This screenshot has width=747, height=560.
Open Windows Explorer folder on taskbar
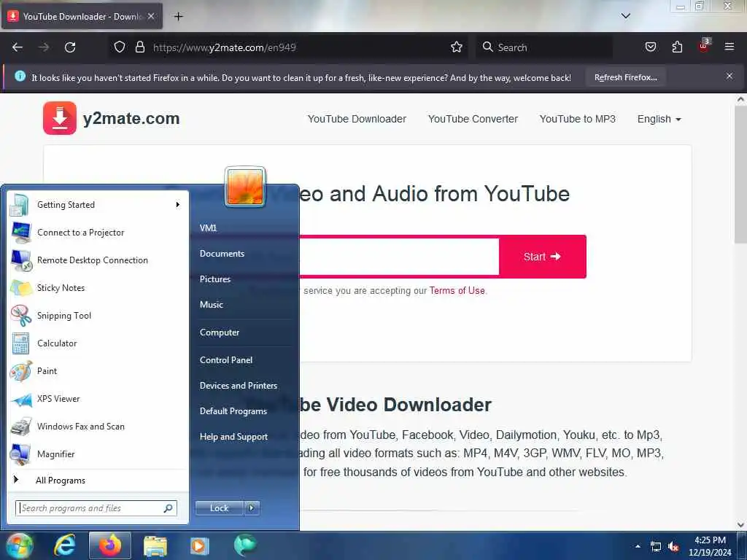155,545
